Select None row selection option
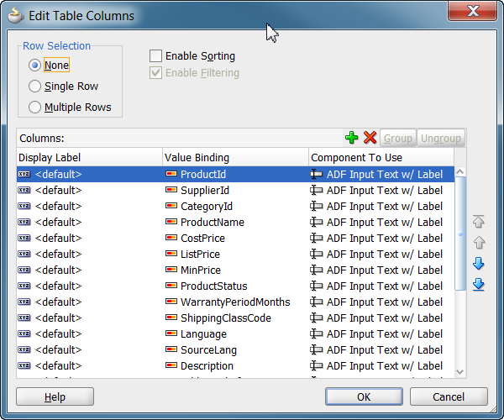 click(x=34, y=66)
